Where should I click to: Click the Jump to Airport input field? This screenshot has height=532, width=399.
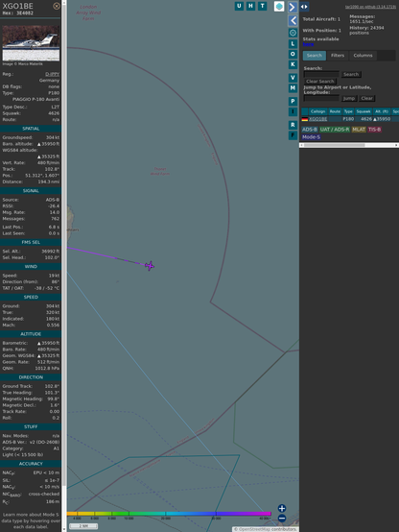[321, 98]
